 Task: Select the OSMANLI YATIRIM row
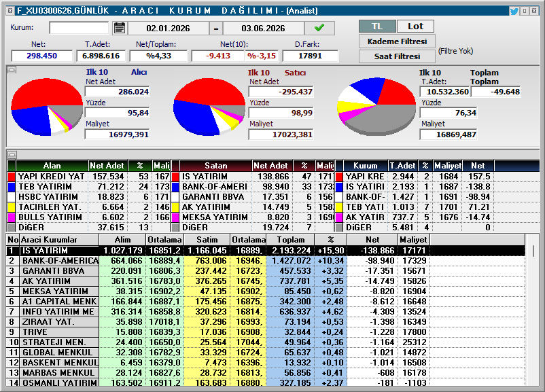(265, 382)
